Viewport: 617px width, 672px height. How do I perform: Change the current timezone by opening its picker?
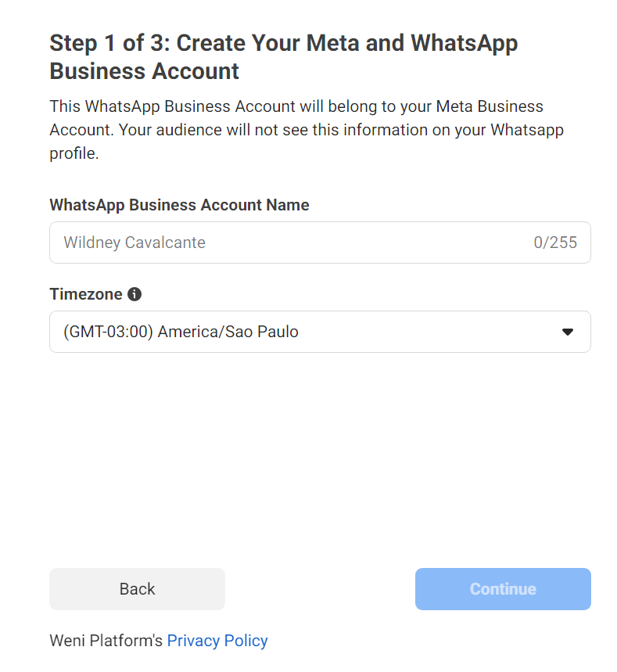pyautogui.click(x=320, y=331)
